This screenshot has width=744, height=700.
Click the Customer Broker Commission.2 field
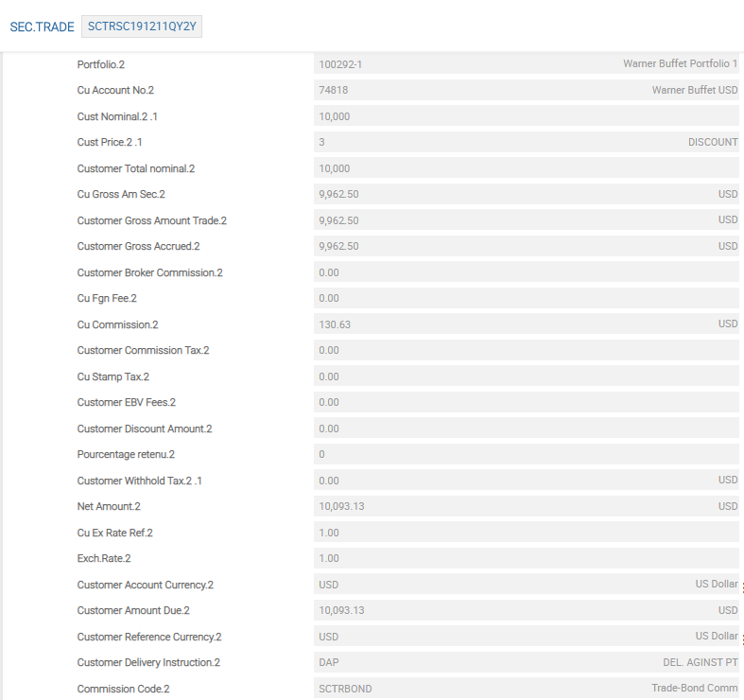pyautogui.click(x=526, y=272)
